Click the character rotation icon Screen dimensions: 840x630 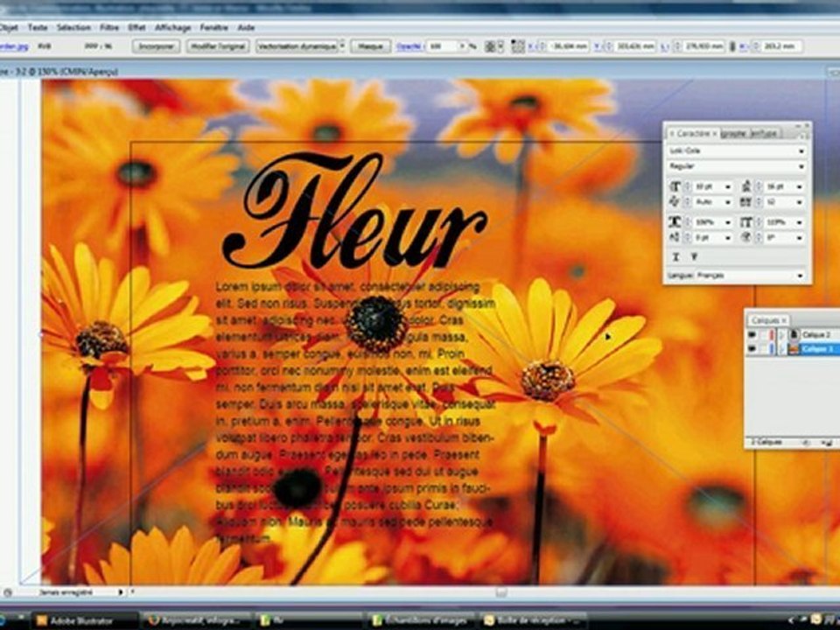(746, 237)
